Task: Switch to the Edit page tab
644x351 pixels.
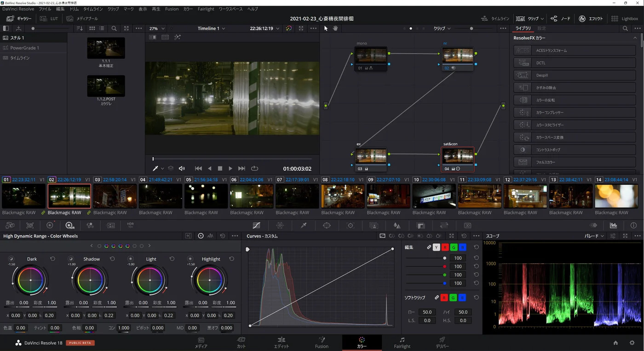Action: pyautogui.click(x=281, y=342)
